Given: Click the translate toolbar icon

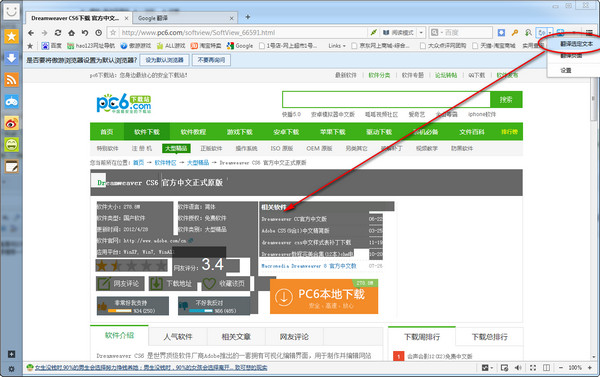Looking at the screenshot, I should point(541,33).
